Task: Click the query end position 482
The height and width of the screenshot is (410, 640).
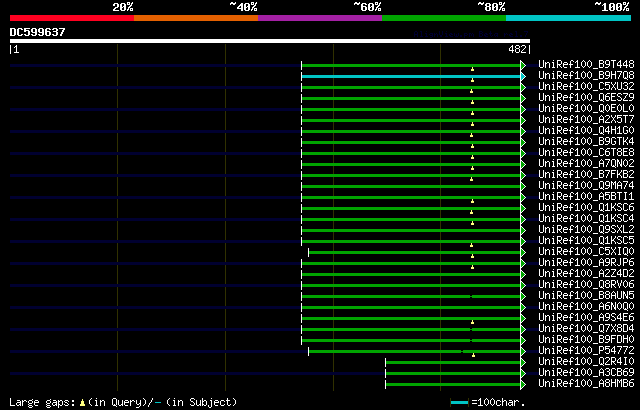Action: point(517,49)
